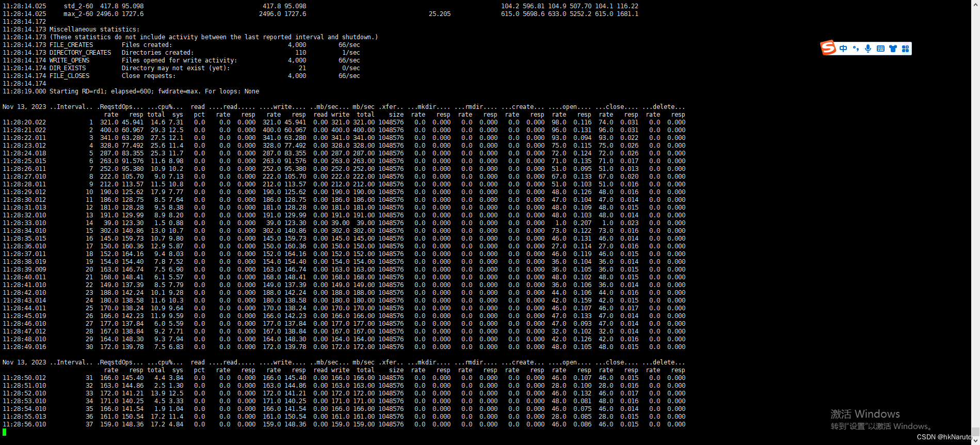Switch punctuation mode on the IME toolbar

point(856,49)
